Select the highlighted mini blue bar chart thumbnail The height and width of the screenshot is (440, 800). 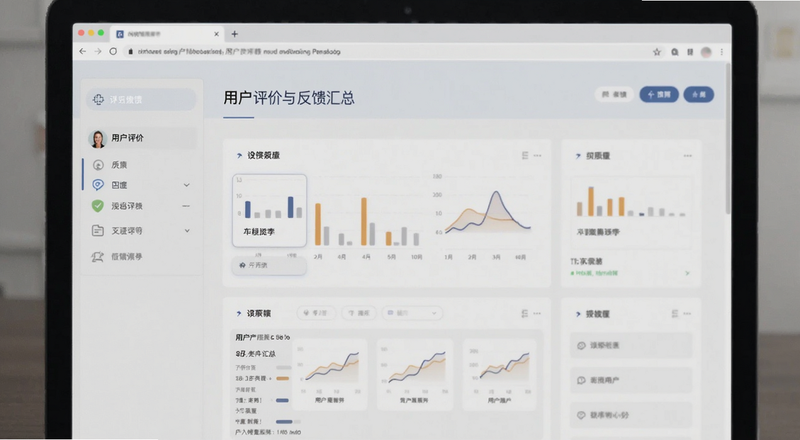(x=269, y=211)
